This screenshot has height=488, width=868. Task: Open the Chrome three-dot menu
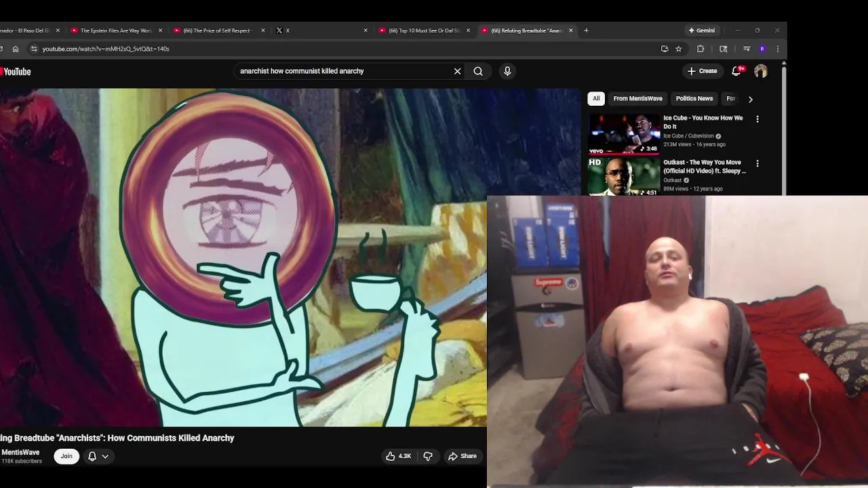tap(778, 49)
